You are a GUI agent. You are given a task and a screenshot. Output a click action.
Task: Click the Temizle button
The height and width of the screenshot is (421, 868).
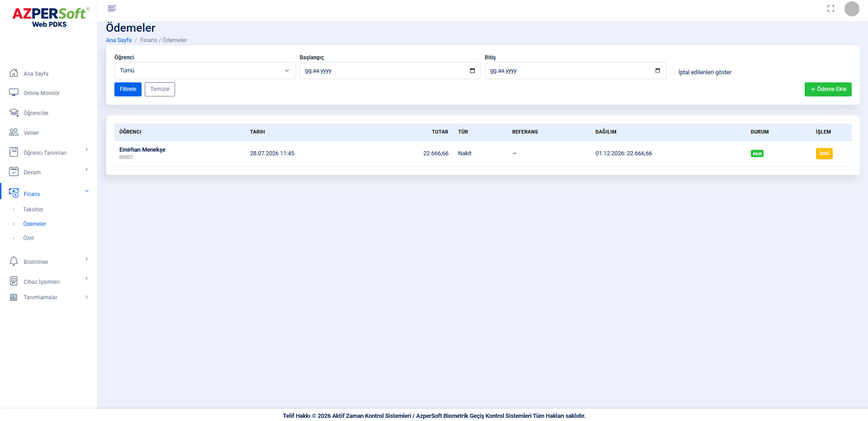click(160, 89)
